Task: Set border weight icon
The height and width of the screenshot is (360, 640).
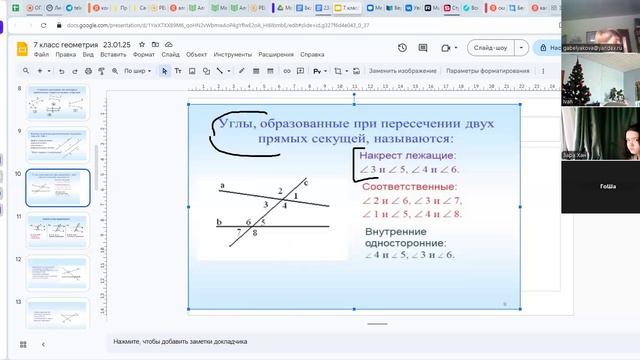Action: [256, 71]
